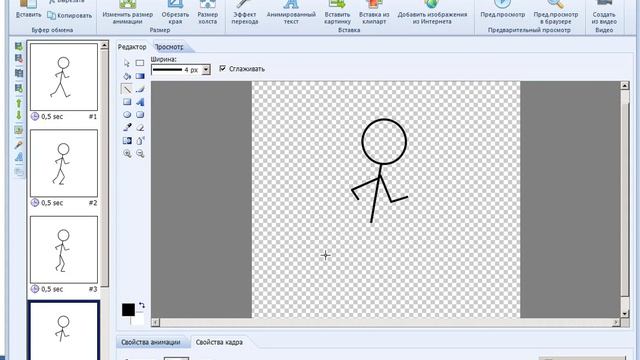This screenshot has width=640, height=360.
Task: Select the spray bottle tool
Action: [140, 141]
